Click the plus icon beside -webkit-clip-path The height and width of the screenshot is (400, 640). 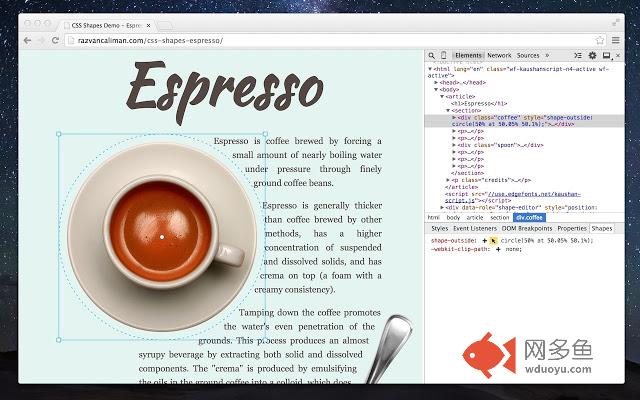click(x=498, y=249)
